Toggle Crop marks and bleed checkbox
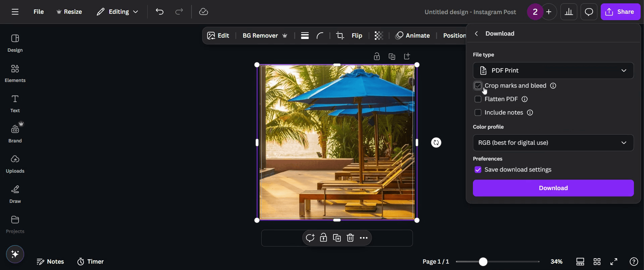This screenshot has width=644, height=270. (x=478, y=86)
